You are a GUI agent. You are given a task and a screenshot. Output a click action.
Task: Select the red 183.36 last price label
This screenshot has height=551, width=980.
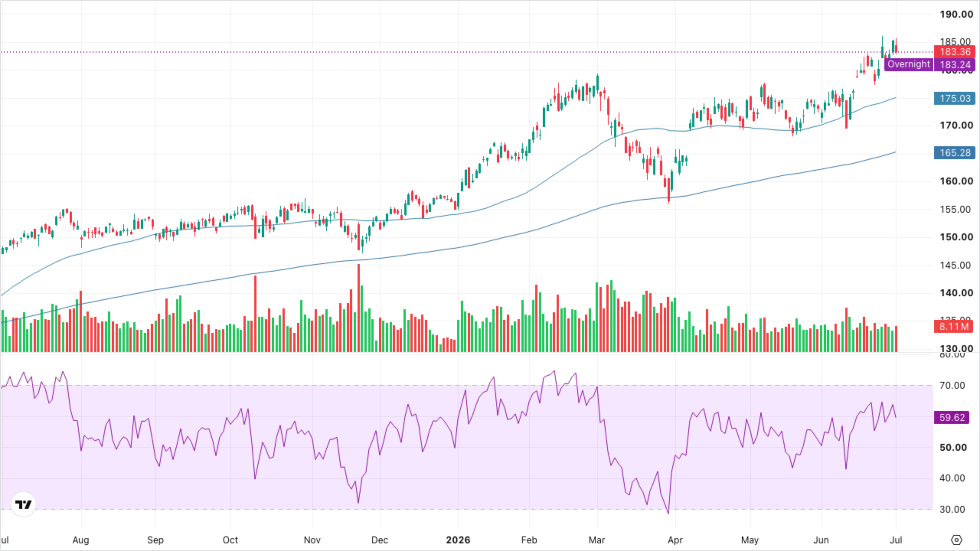(955, 52)
